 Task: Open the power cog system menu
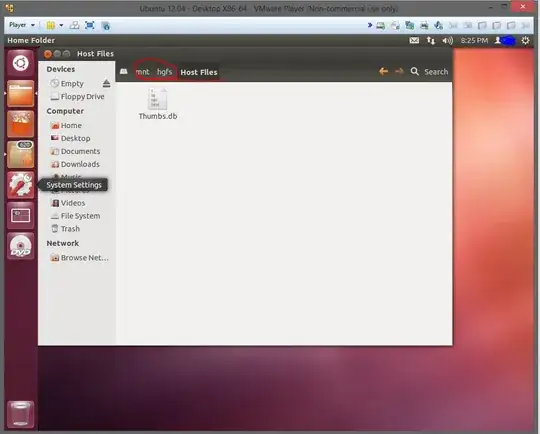[525, 41]
